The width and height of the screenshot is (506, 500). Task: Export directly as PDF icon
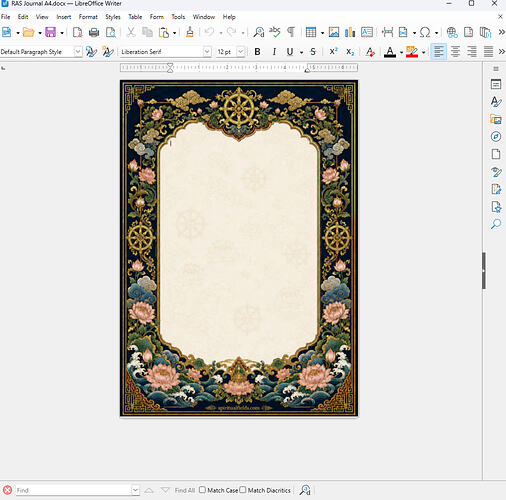pyautogui.click(x=77, y=32)
